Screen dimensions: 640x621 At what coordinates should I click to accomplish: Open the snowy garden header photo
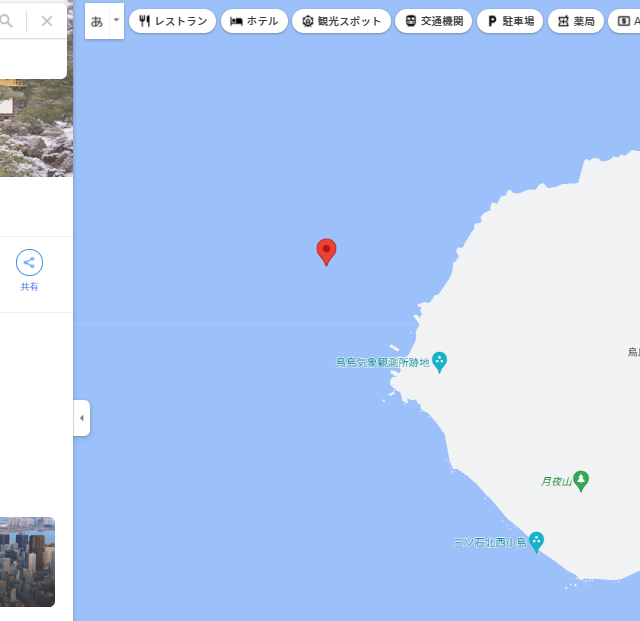coord(36,128)
